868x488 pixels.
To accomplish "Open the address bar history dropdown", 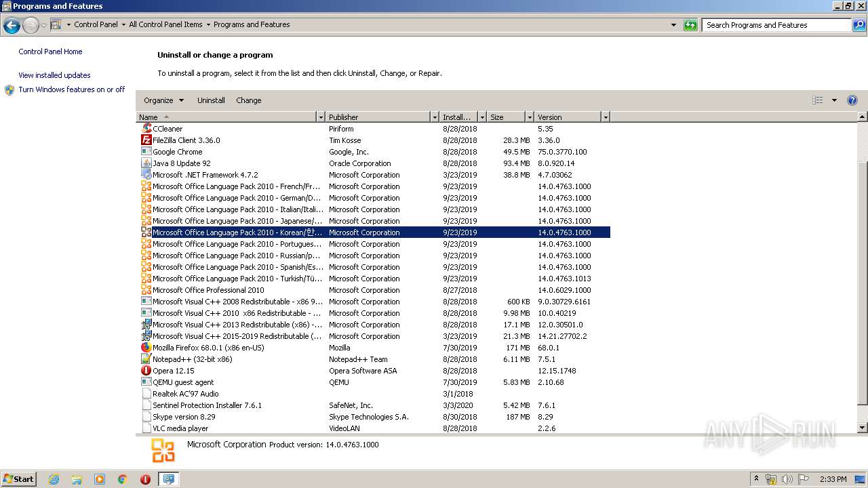I will pos(673,25).
